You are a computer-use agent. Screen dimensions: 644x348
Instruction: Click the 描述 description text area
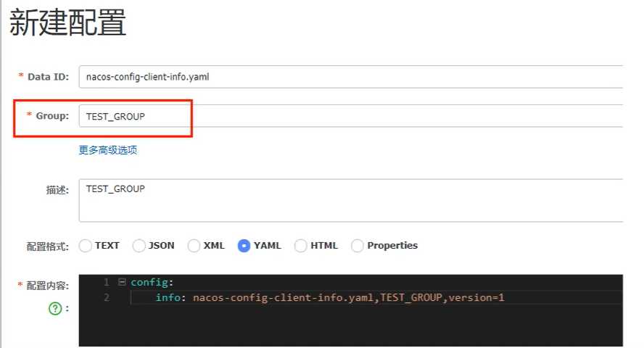click(351, 200)
